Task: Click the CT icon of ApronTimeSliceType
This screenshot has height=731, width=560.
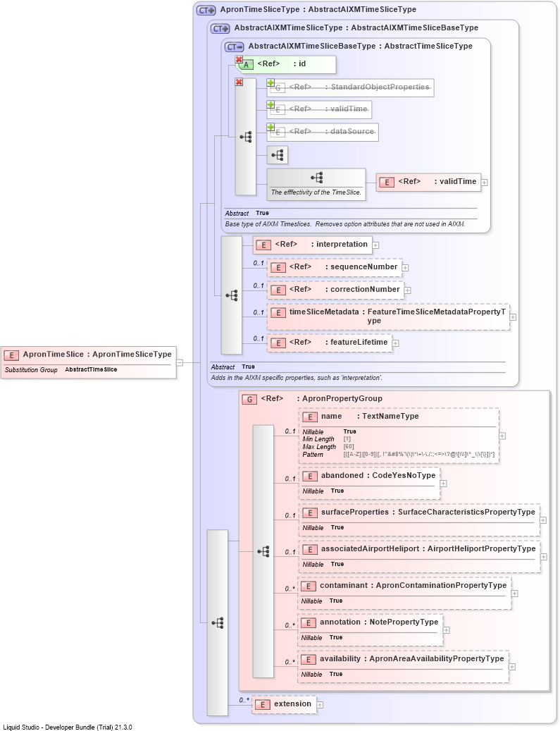Action: click(206, 10)
